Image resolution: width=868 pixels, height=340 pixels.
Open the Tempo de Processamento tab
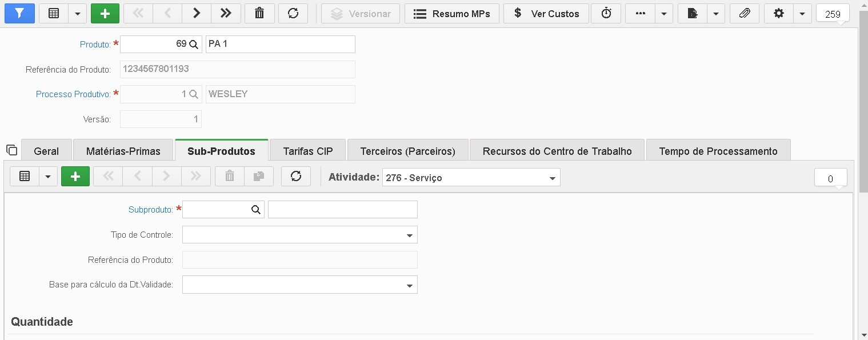pyautogui.click(x=718, y=150)
